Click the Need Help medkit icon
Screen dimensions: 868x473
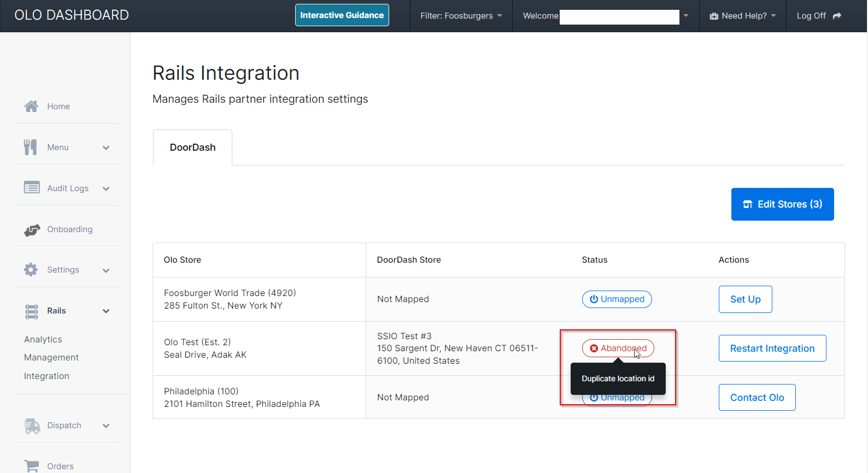714,16
